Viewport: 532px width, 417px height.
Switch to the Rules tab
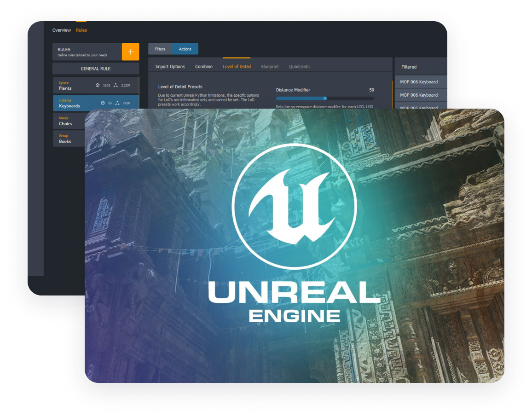pos(81,30)
